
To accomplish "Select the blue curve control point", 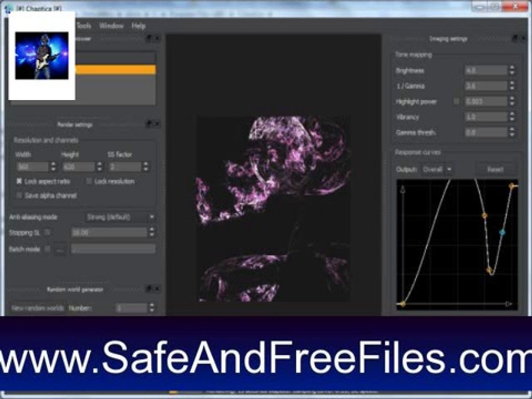I will [502, 232].
